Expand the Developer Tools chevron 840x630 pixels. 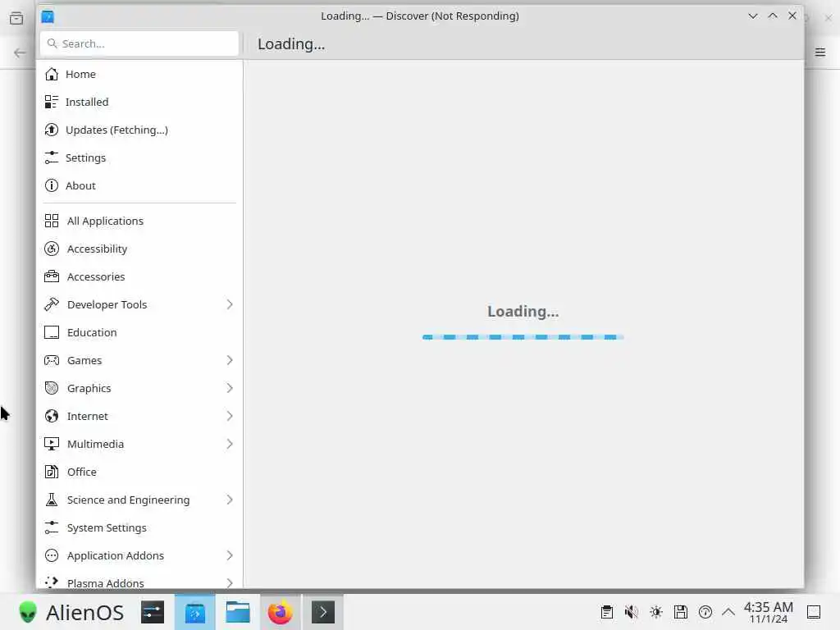point(230,304)
